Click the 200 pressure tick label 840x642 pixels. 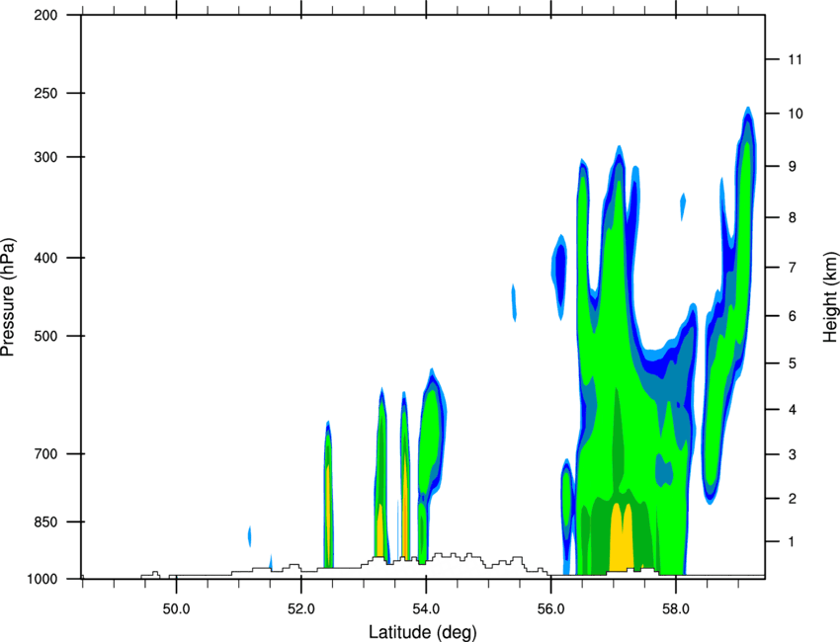pos(45,15)
